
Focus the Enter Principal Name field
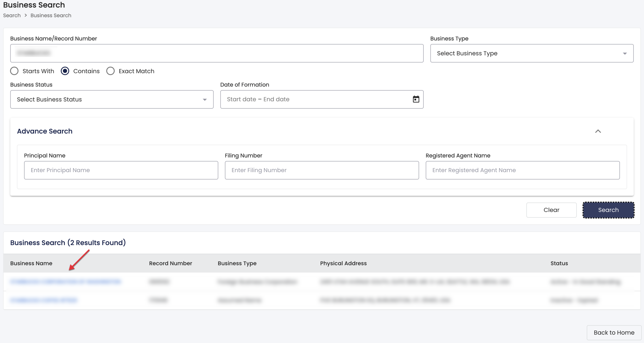click(x=121, y=170)
